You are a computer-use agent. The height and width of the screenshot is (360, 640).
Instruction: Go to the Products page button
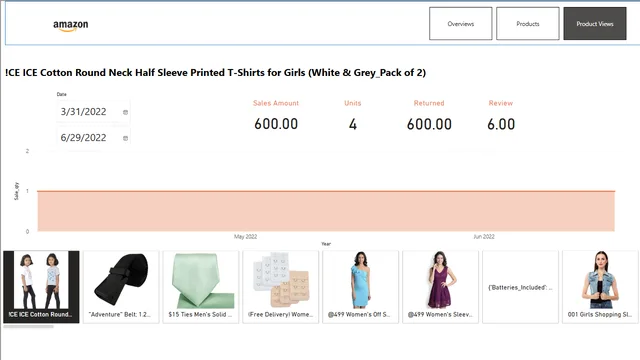coord(528,24)
